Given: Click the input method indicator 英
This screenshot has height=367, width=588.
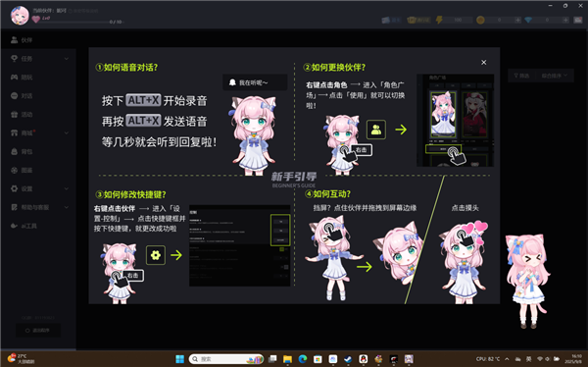Looking at the screenshot, I should click(x=528, y=359).
